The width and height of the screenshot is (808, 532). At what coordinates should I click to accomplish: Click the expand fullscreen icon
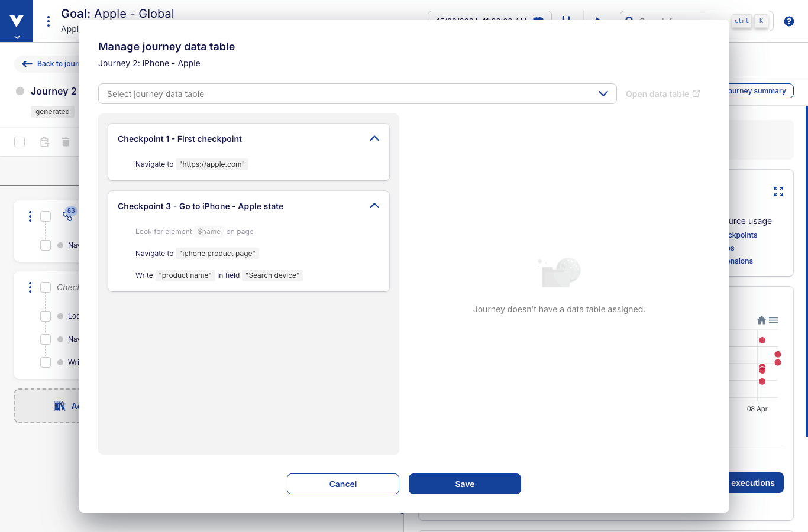778,192
